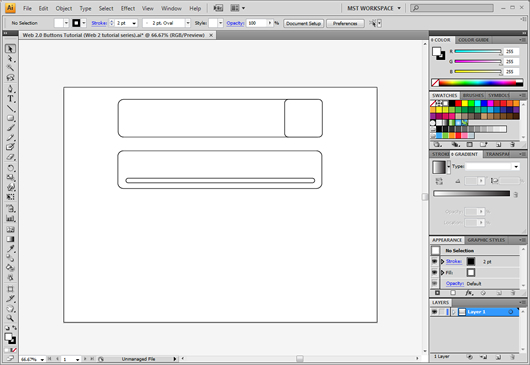The width and height of the screenshot is (530, 365).
Task: Expand Stroke attribute disclosure triangle
Action: click(442, 261)
